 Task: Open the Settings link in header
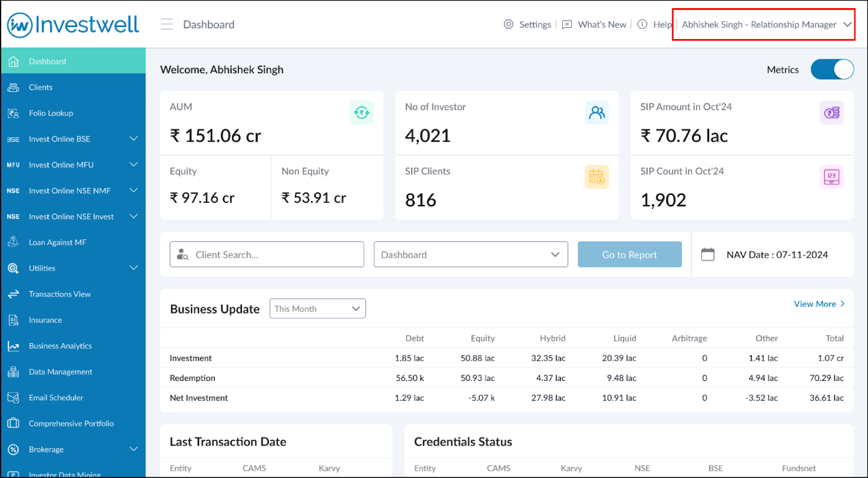coord(535,24)
